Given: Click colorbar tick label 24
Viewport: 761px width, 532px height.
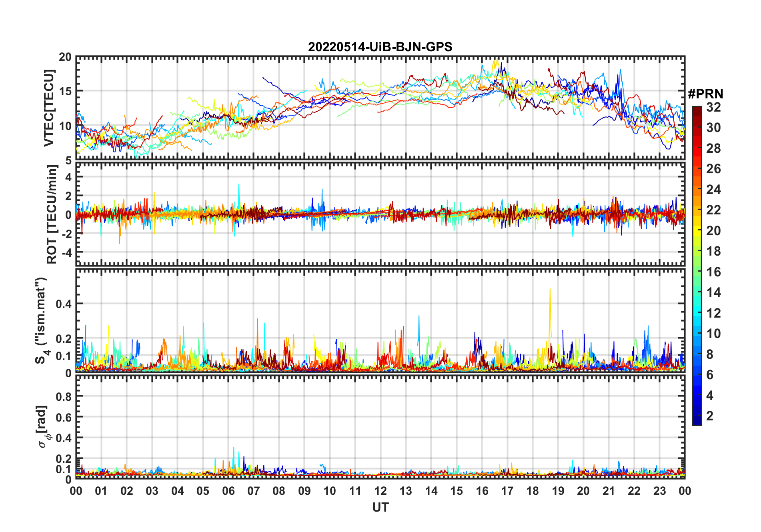Looking at the screenshot, I should click(x=713, y=190).
